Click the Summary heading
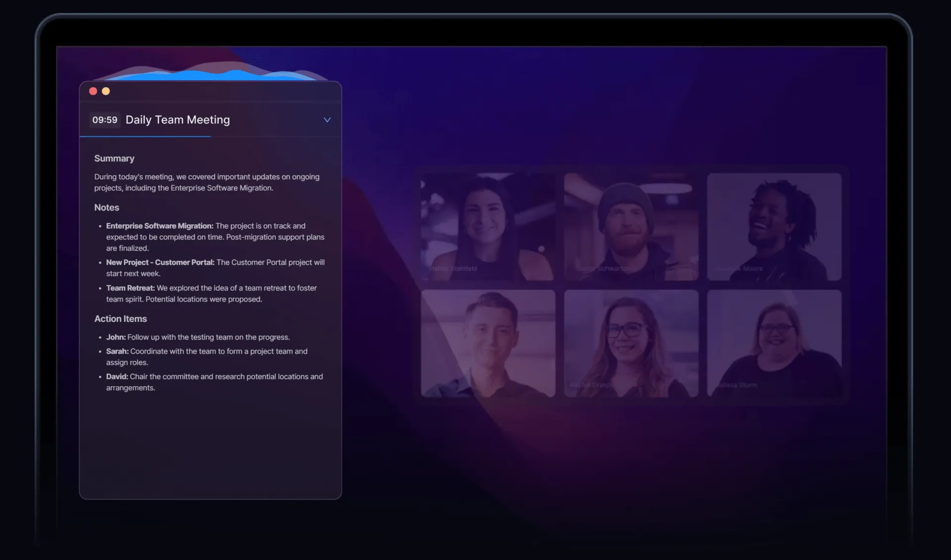Viewport: 951px width, 560px height. (114, 158)
